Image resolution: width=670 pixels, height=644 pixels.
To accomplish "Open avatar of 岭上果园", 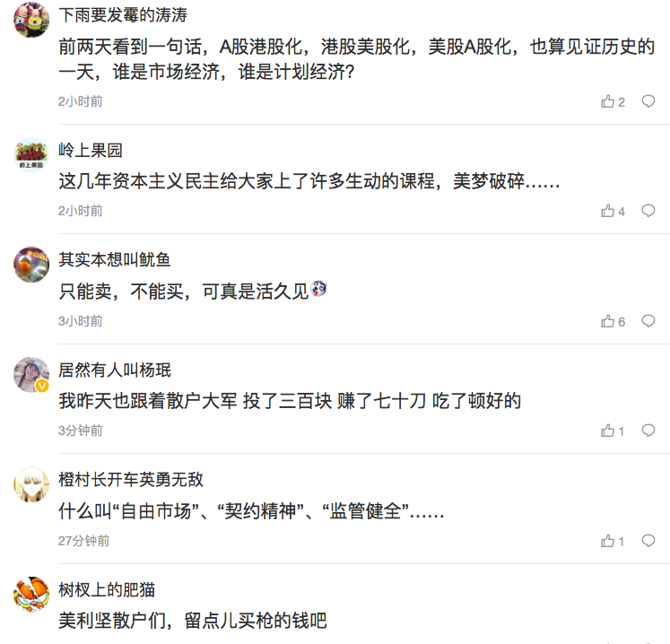I will tap(31, 154).
